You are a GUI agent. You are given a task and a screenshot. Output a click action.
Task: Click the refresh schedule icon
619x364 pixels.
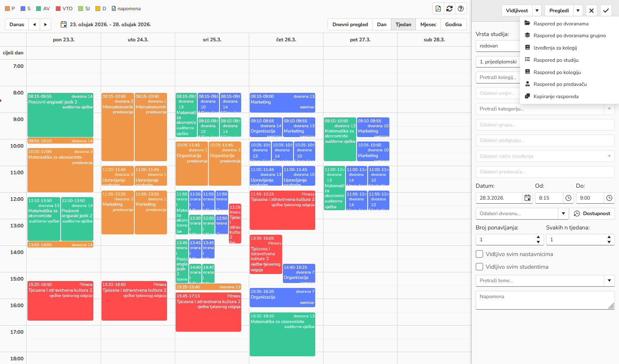click(x=450, y=9)
